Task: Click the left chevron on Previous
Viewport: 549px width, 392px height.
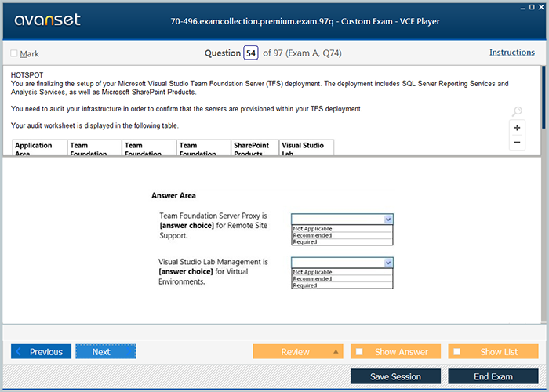Action: coord(19,351)
